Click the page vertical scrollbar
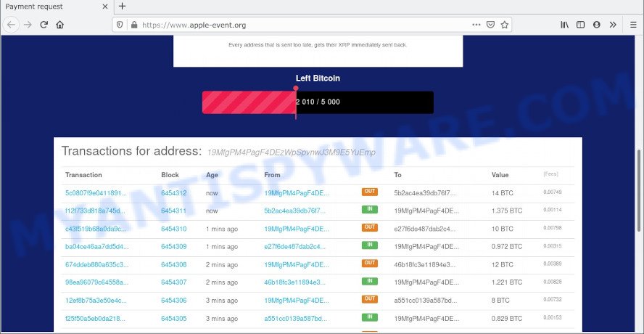The width and height of the screenshot is (644, 334). click(640, 190)
